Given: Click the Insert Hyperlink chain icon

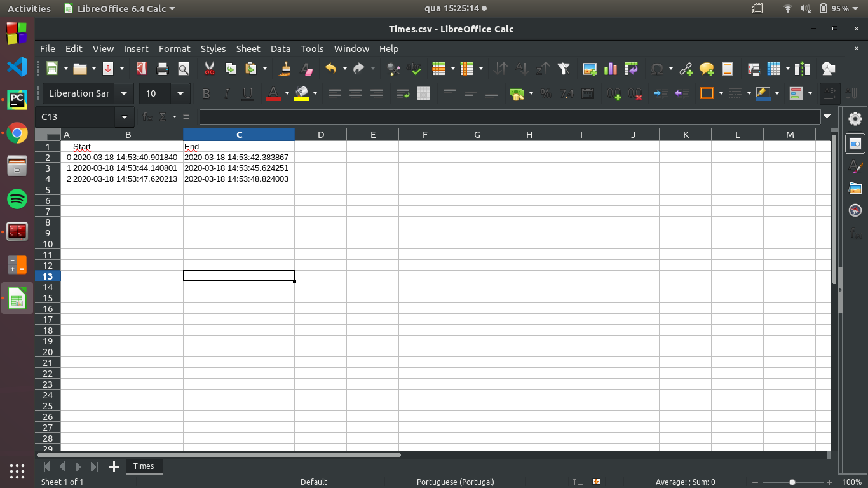Looking at the screenshot, I should click(686, 69).
